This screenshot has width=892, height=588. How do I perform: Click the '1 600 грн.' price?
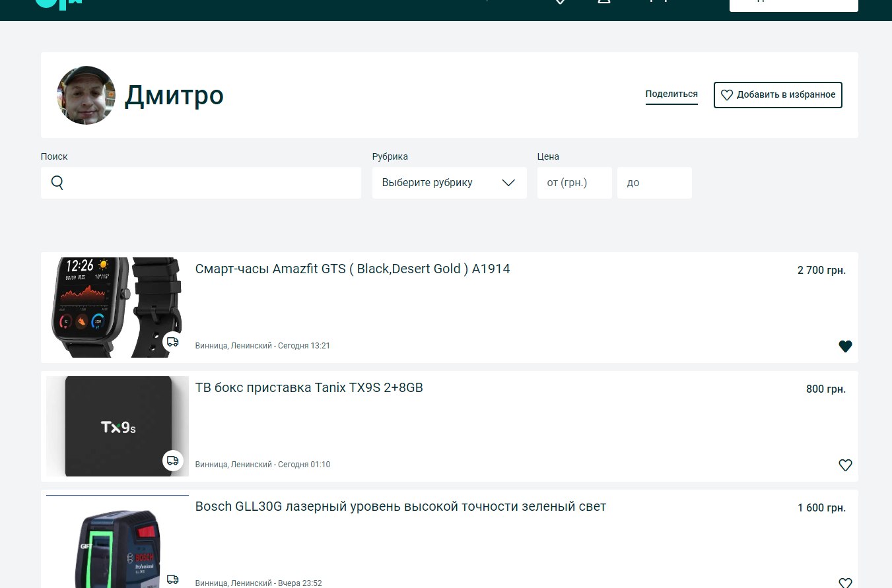(x=821, y=507)
